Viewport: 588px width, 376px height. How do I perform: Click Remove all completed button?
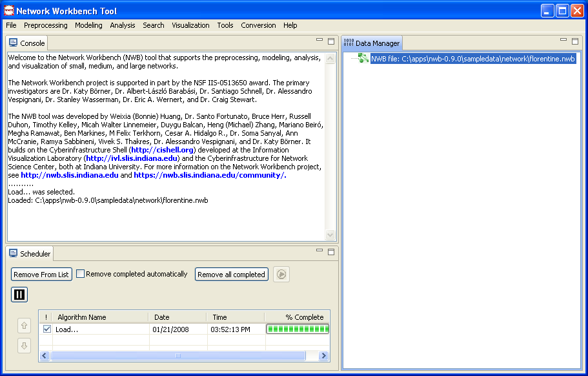coord(231,275)
